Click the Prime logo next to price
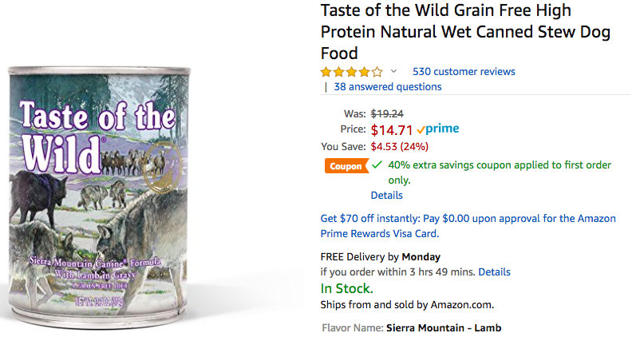This screenshot has height=337, width=644. (437, 129)
